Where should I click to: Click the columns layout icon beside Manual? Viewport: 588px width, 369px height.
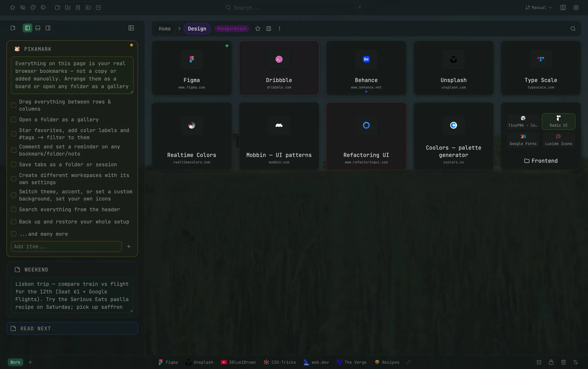click(x=563, y=8)
